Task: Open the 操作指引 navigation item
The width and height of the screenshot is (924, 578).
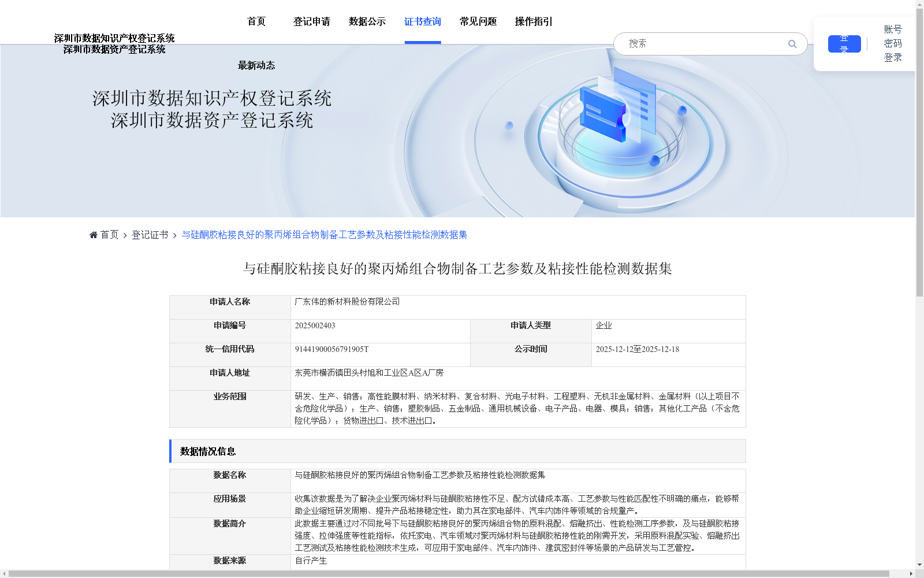Action: coord(534,21)
